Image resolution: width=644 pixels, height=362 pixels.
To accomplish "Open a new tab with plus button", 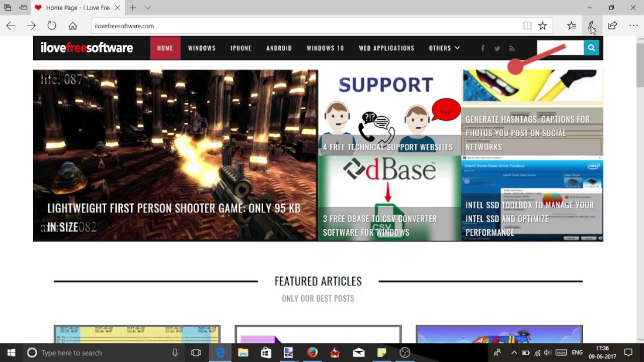I will tap(132, 8).
